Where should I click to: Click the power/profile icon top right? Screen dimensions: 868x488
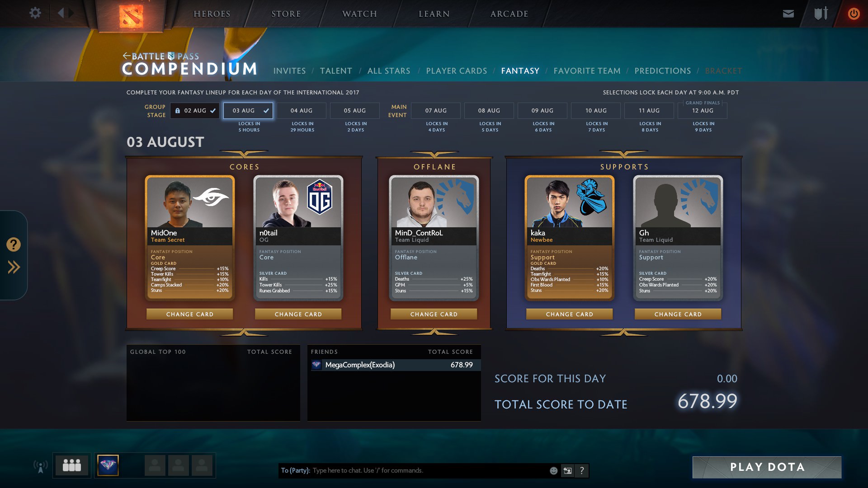pyautogui.click(x=854, y=13)
